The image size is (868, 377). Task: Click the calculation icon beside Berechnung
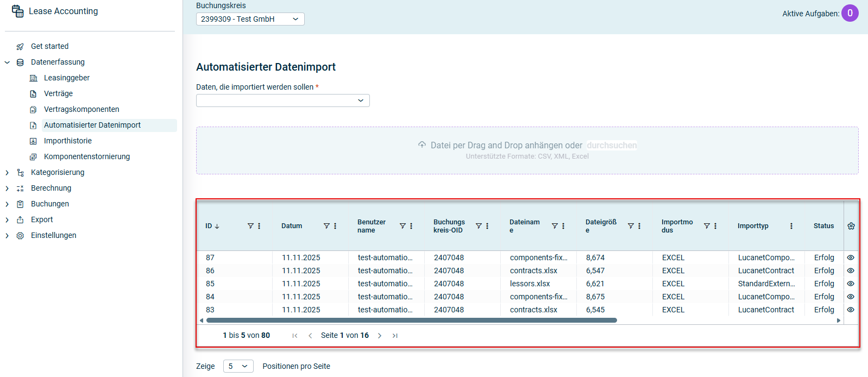pyautogui.click(x=20, y=188)
